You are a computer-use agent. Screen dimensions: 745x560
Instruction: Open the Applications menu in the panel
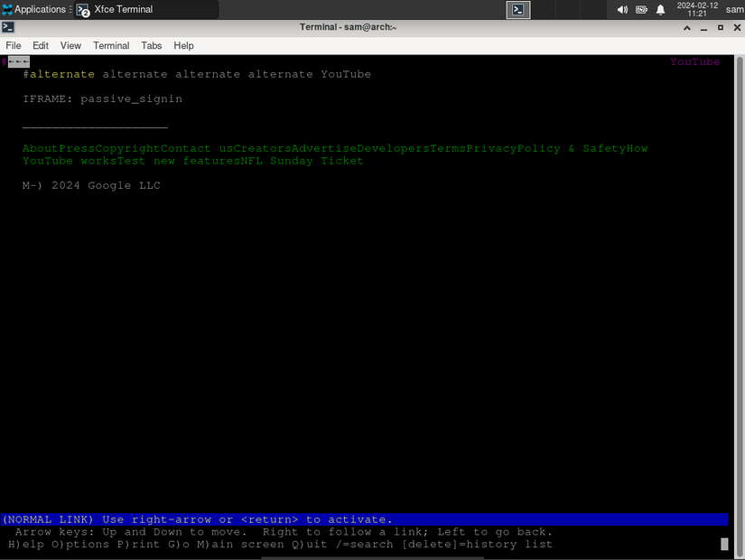click(36, 9)
